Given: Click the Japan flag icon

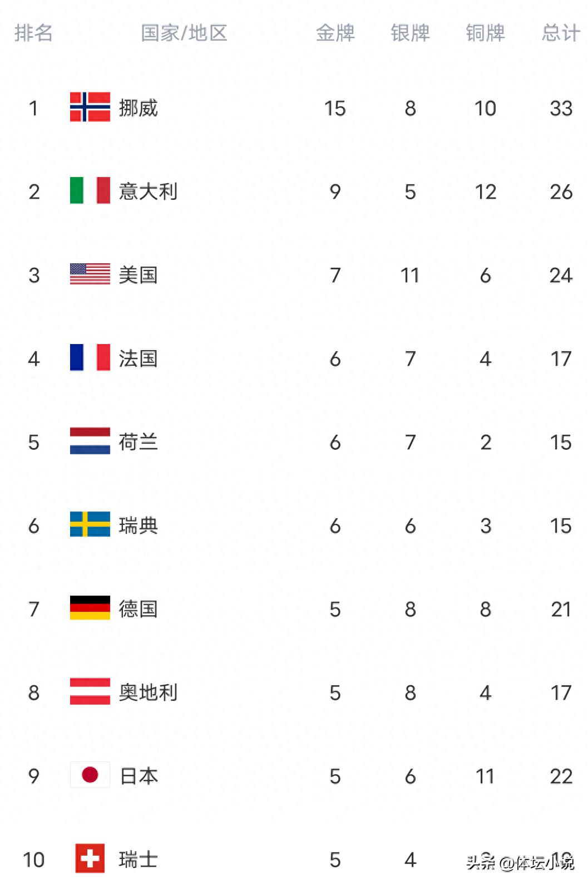Looking at the screenshot, I should [90, 775].
